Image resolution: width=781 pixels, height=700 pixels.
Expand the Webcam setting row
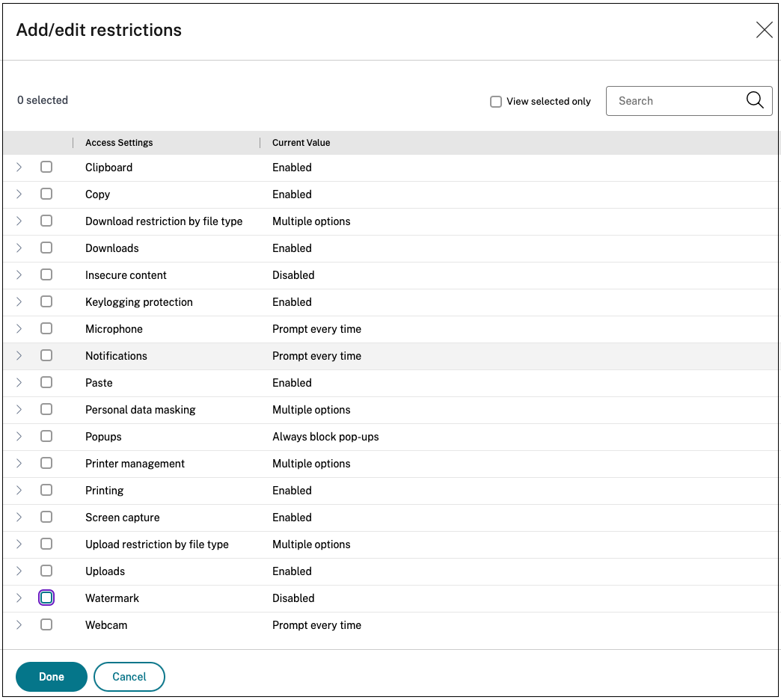pos(19,625)
